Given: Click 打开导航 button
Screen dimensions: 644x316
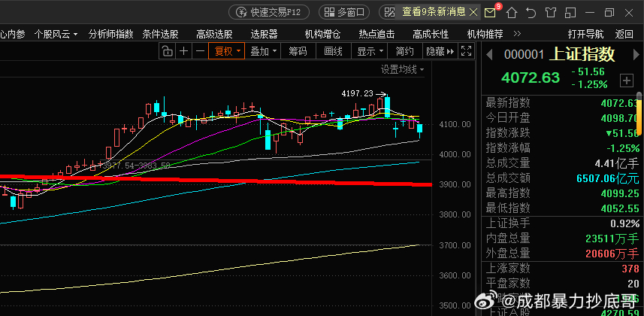Looking at the screenshot, I should [x=585, y=34].
